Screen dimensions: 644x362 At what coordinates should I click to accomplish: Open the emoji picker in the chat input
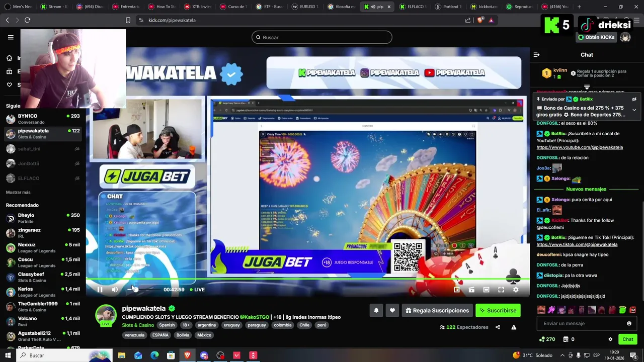629,324
